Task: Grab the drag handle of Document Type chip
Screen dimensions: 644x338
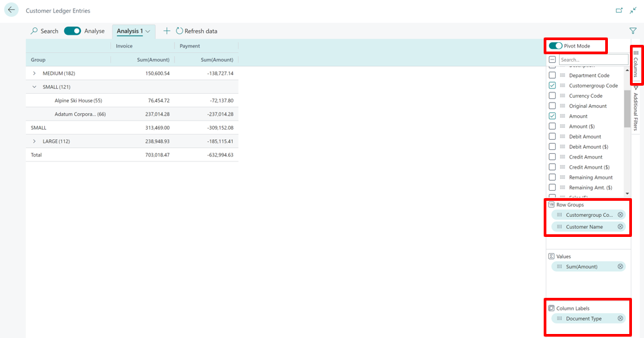Action: pyautogui.click(x=559, y=319)
